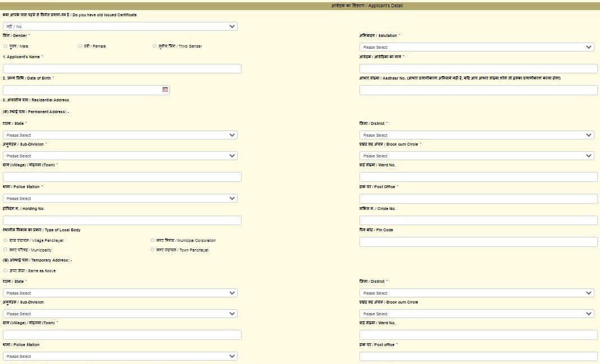The width and height of the screenshot is (600, 364).
Task: Click Permanent Address Village/Town field
Action: point(122,177)
